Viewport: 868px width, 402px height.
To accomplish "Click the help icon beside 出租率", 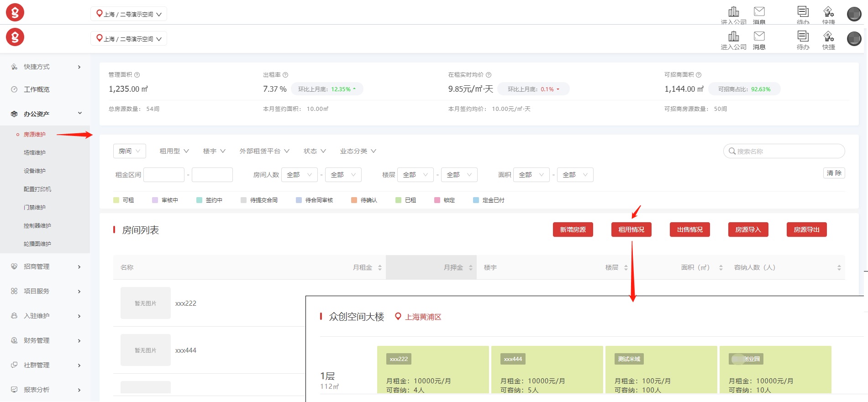I will [285, 75].
